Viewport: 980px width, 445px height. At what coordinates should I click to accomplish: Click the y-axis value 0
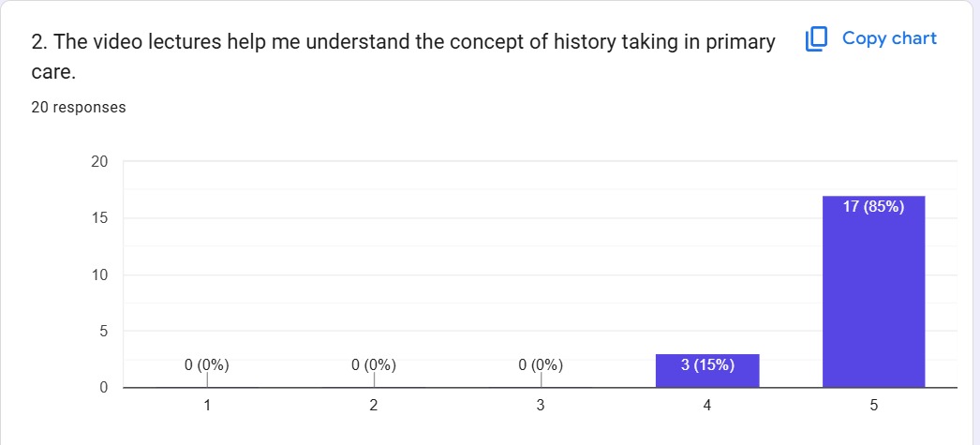coord(104,388)
